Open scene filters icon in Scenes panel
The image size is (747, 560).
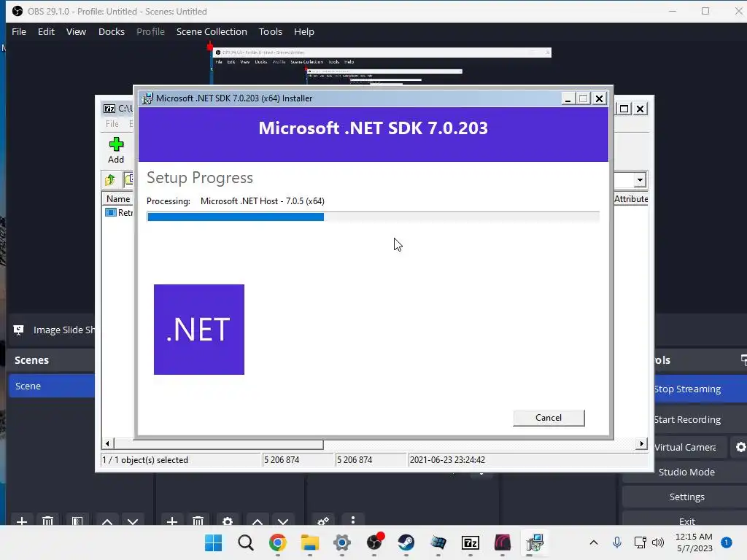[77, 521]
